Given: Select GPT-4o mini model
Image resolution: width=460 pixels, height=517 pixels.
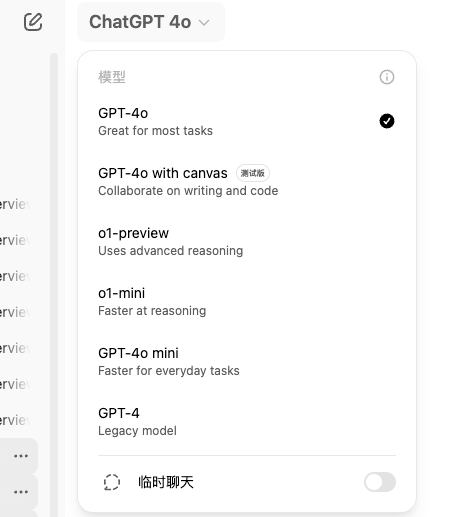Looking at the screenshot, I should 247,362.
